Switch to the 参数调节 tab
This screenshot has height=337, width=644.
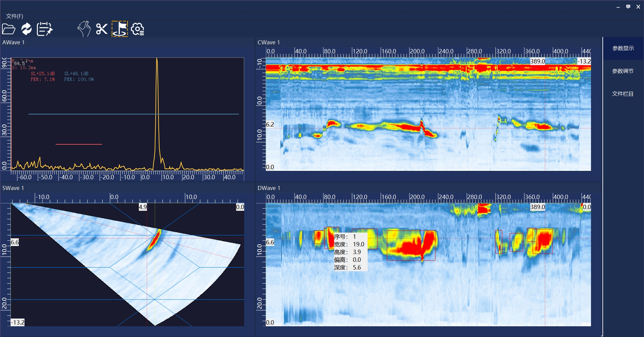coord(623,71)
